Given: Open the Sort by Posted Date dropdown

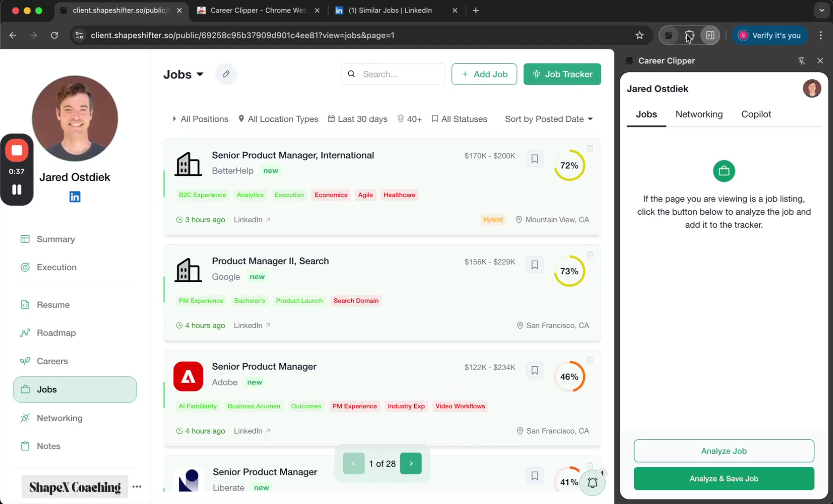Looking at the screenshot, I should click(549, 119).
